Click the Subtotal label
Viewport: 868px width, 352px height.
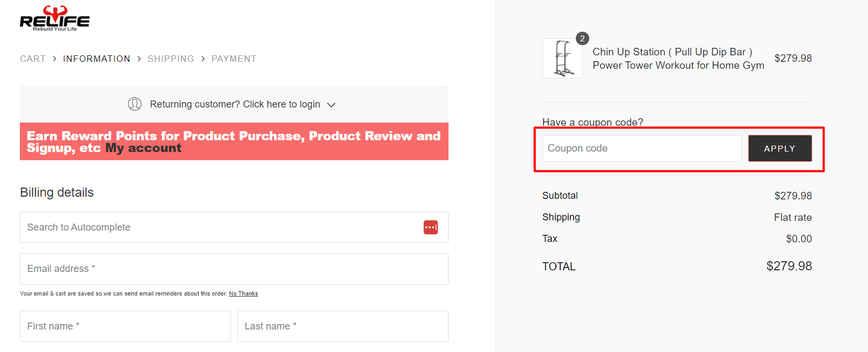pos(560,196)
